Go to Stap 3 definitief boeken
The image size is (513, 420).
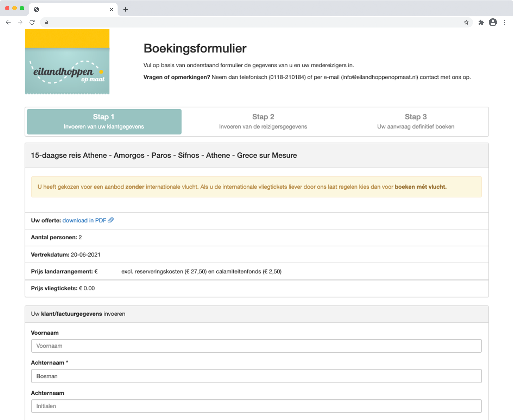[416, 121]
